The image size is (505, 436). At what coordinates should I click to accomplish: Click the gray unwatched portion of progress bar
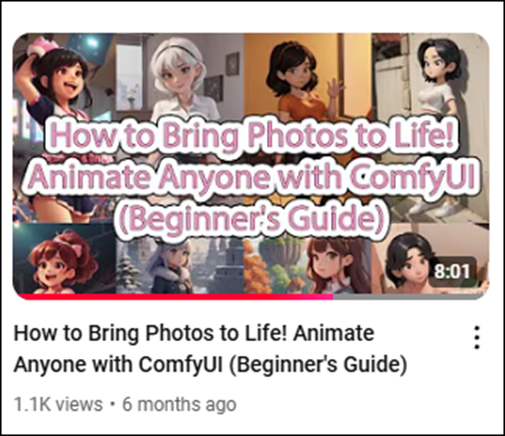[410, 296]
